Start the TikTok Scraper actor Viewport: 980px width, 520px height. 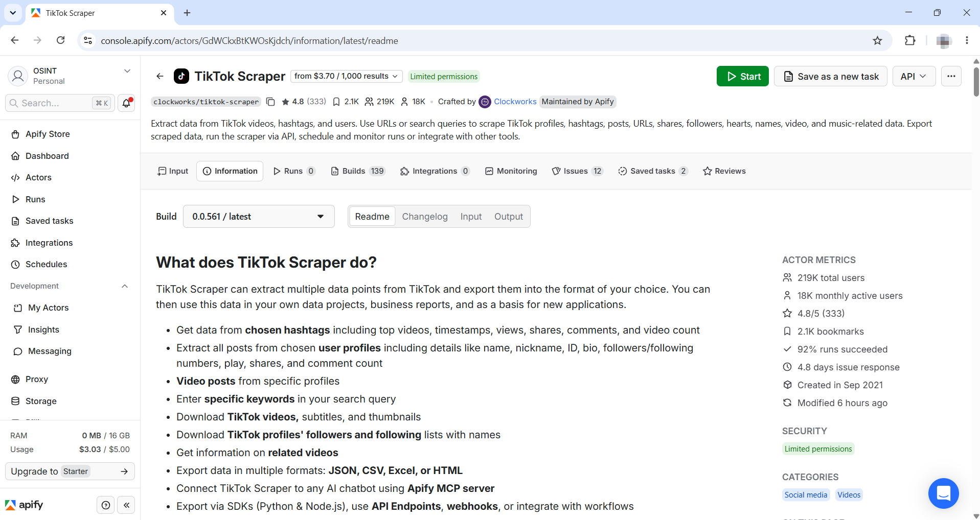pyautogui.click(x=743, y=76)
